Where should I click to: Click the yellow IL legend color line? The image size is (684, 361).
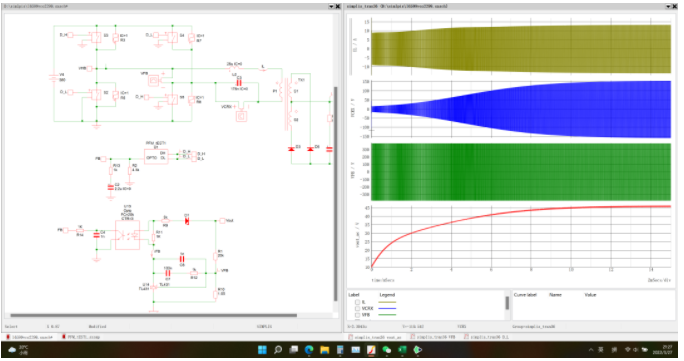click(x=387, y=302)
